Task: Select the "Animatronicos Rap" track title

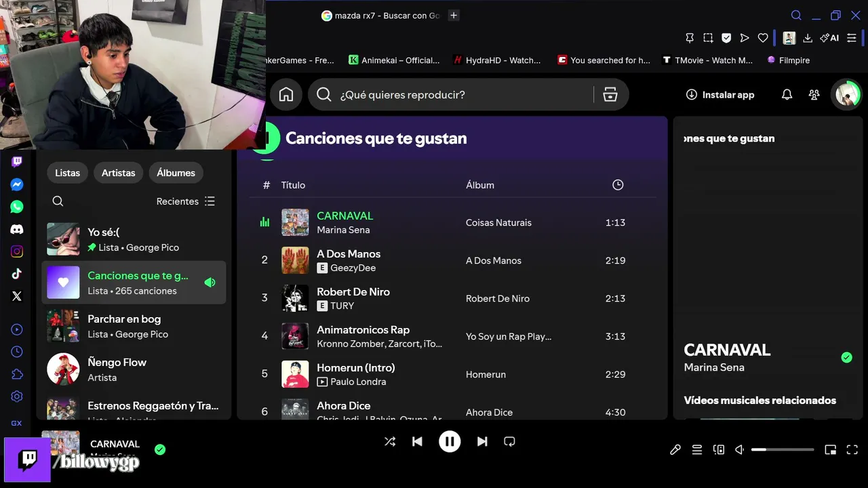Action: (x=363, y=330)
